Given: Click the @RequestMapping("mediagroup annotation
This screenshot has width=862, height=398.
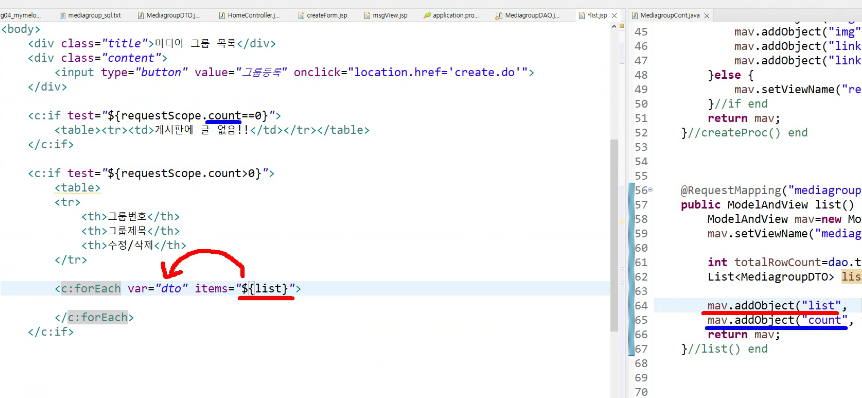Looking at the screenshot, I should [771, 190].
